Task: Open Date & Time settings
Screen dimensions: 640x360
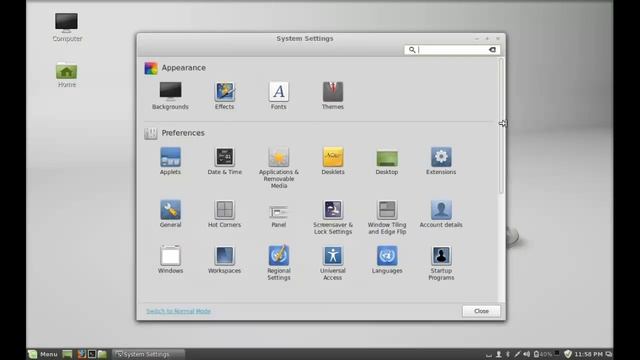Action: click(x=224, y=161)
